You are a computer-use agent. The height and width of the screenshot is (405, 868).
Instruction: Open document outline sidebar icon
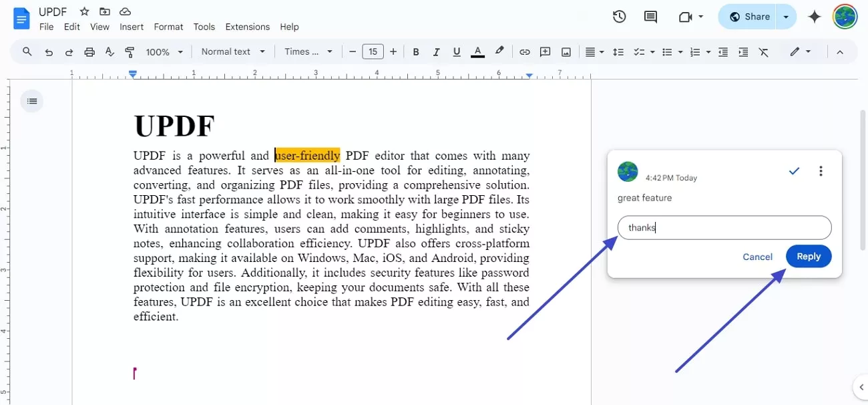[x=32, y=101]
